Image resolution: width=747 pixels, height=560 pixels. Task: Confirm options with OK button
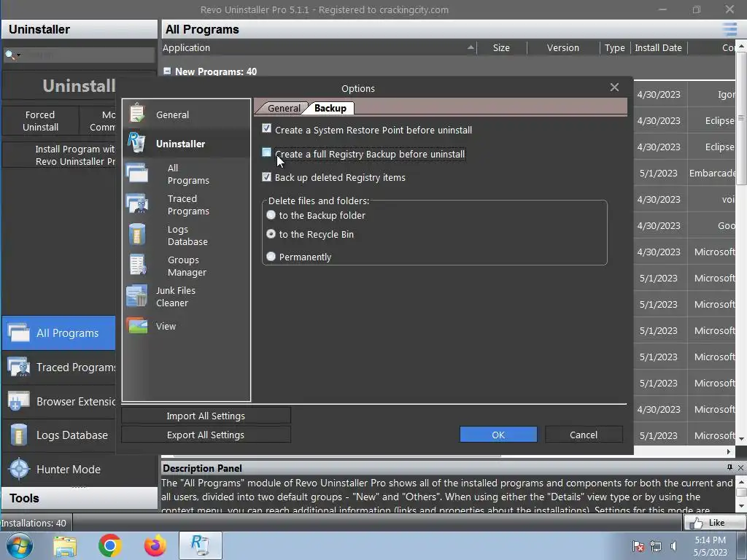coord(498,435)
